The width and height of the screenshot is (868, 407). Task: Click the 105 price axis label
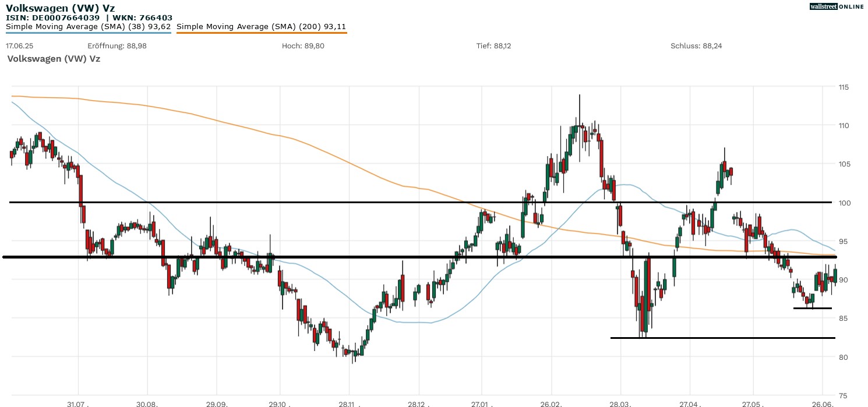pyautogui.click(x=844, y=164)
